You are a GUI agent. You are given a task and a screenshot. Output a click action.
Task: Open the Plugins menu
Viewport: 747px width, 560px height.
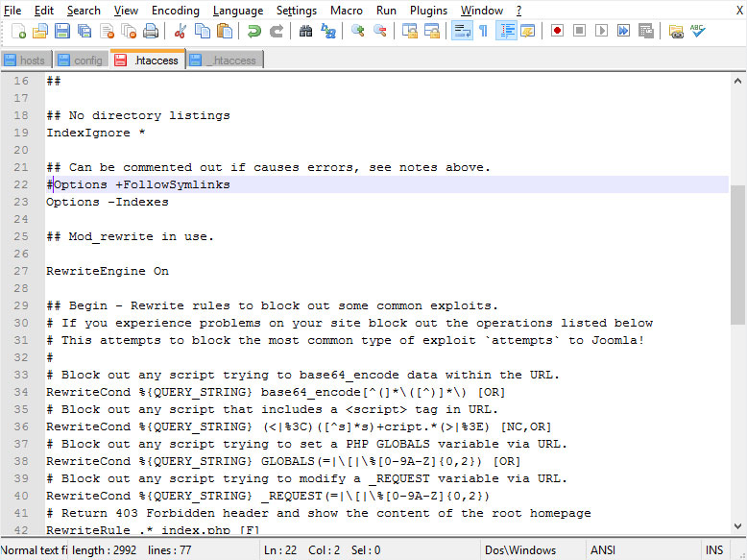coord(429,10)
